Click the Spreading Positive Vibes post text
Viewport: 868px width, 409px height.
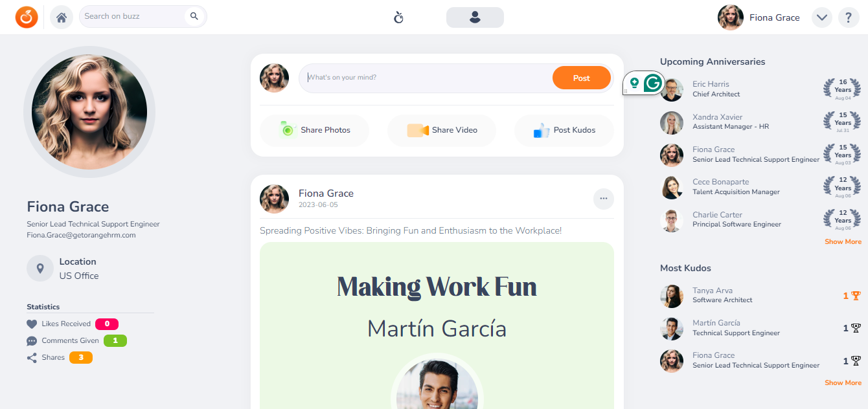click(411, 230)
